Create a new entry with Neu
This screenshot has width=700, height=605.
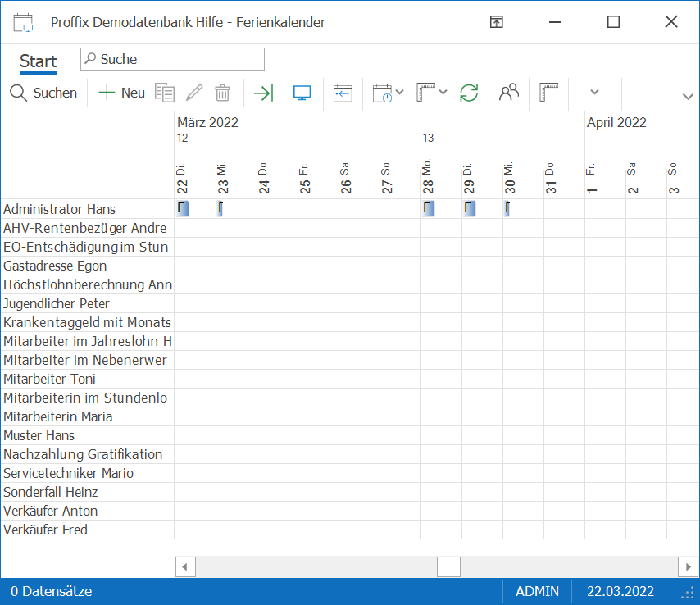click(x=122, y=93)
